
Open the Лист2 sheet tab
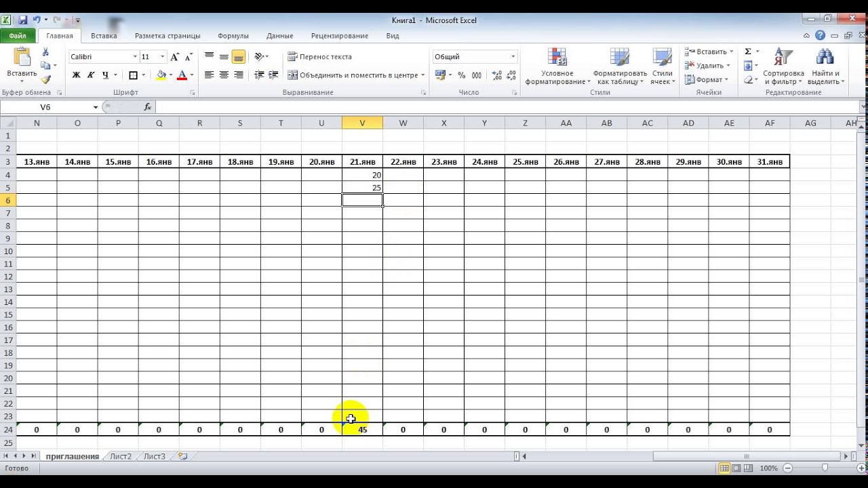tap(121, 456)
